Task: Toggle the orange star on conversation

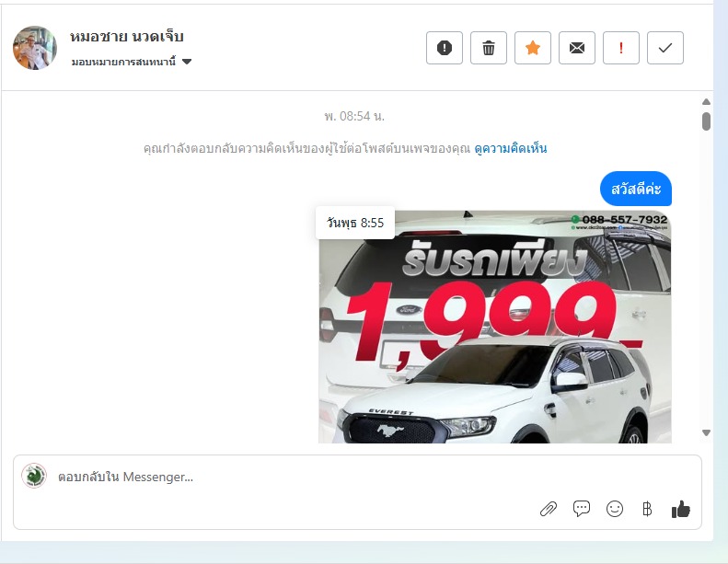Action: pyautogui.click(x=533, y=48)
